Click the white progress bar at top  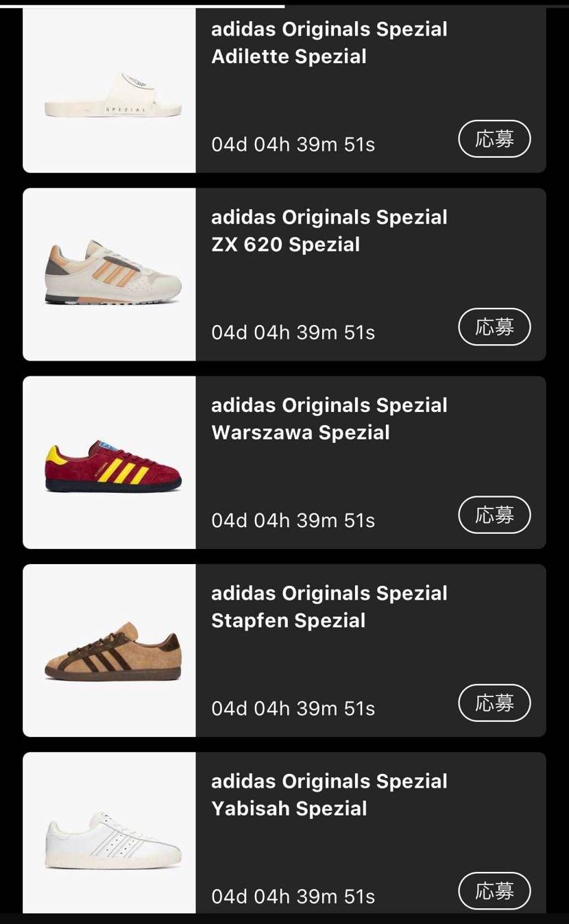pyautogui.click(x=143, y=6)
